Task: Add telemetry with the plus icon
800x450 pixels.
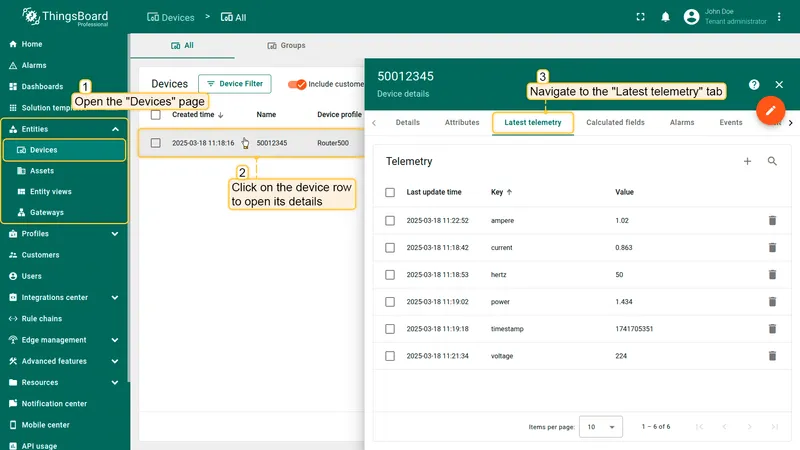Action: pos(747,161)
